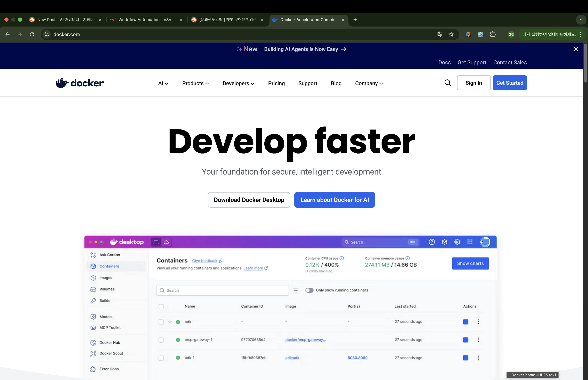This screenshot has height=380, width=588.
Task: Collapse the adk container group chevron
Action: 170,322
